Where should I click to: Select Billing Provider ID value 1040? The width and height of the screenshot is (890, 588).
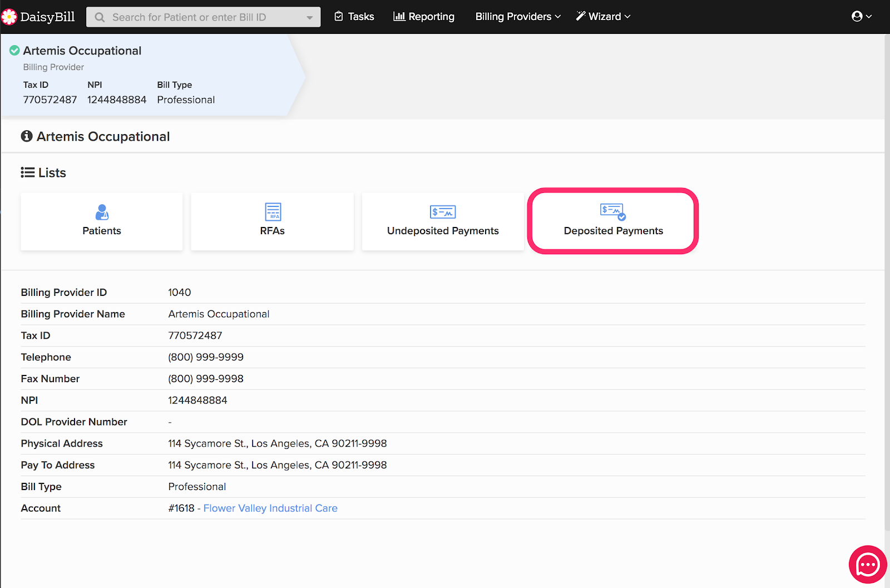180,292
